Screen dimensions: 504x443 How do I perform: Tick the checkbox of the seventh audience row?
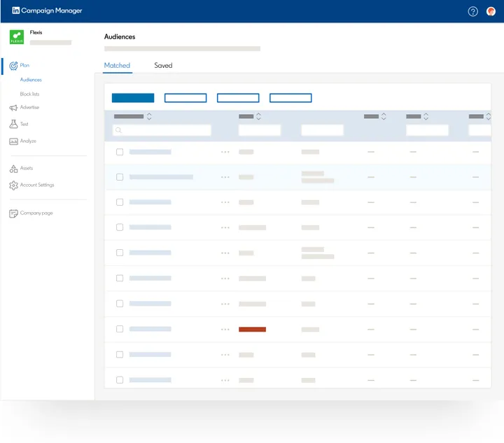(x=120, y=304)
